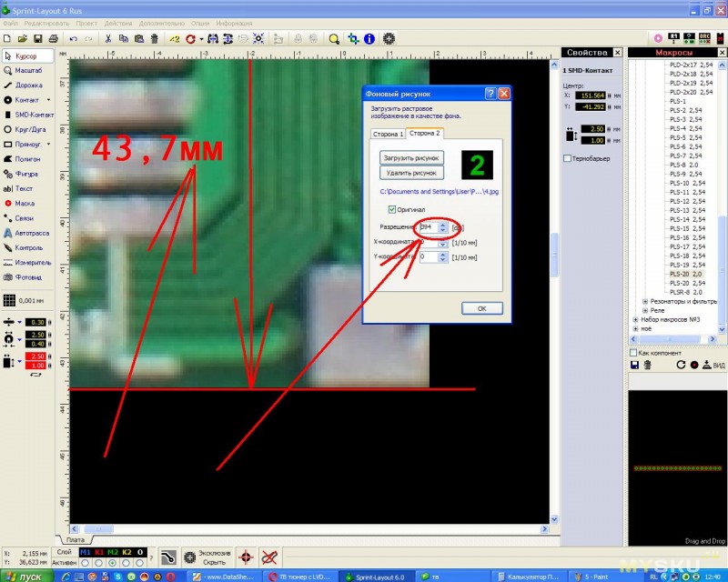The width and height of the screenshot is (728, 582).
Task: Activate layer M2 radio button
Action: 112,563
